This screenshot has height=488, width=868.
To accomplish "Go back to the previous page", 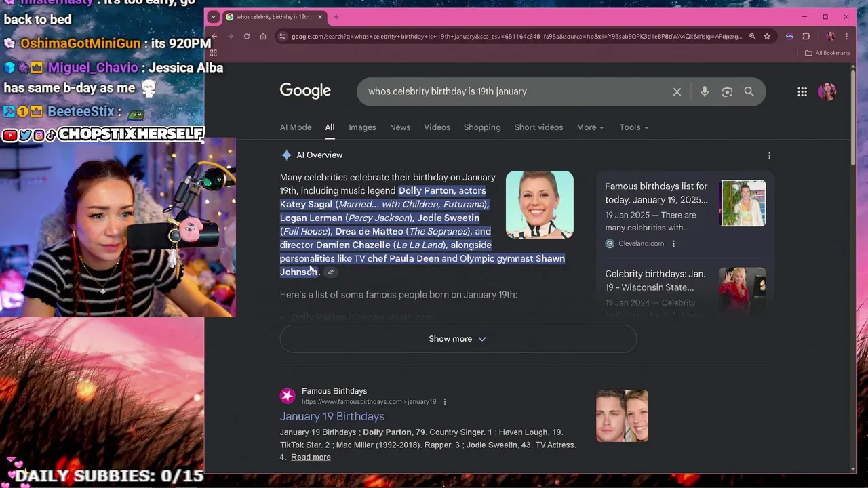I will point(214,37).
